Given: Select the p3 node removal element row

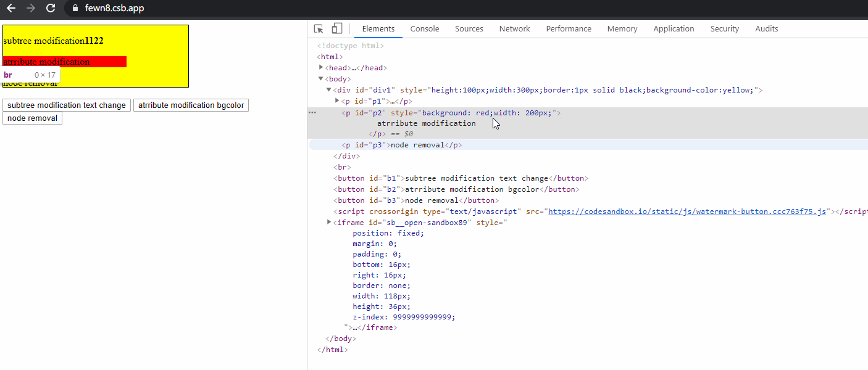Looking at the screenshot, I should (401, 145).
